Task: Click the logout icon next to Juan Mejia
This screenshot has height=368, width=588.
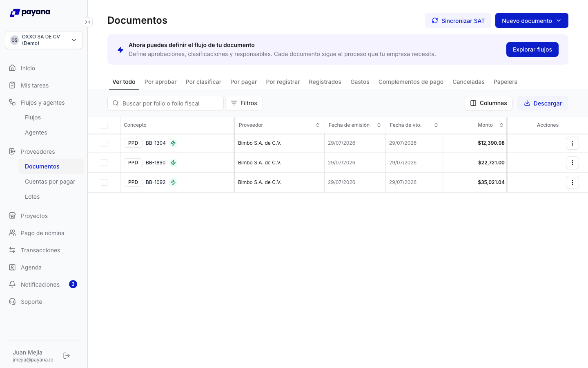Action: (x=67, y=356)
